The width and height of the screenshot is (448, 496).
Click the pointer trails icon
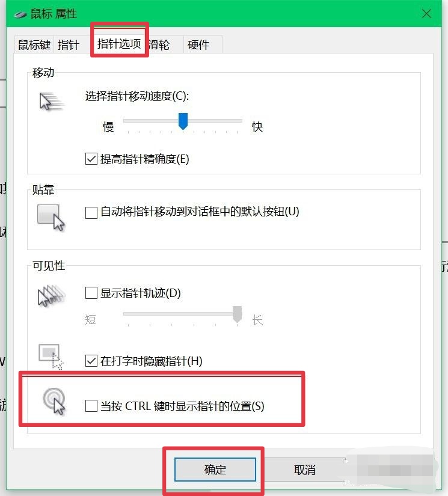coord(52,296)
